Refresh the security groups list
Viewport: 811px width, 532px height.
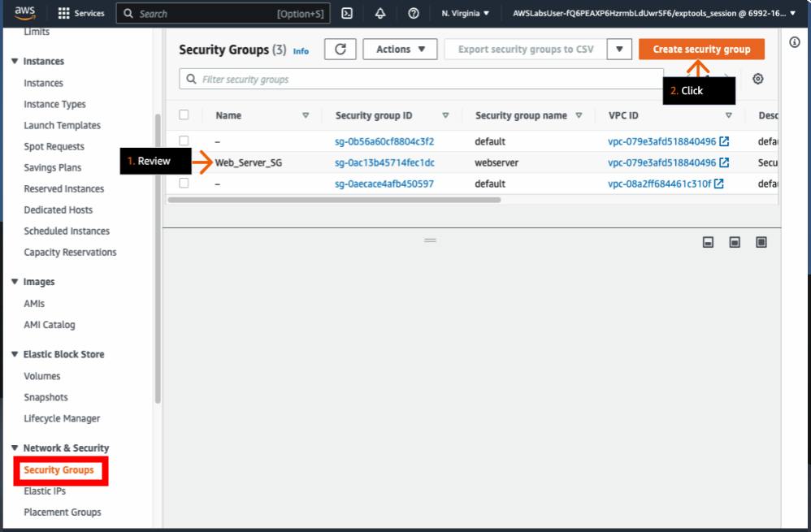click(x=340, y=49)
